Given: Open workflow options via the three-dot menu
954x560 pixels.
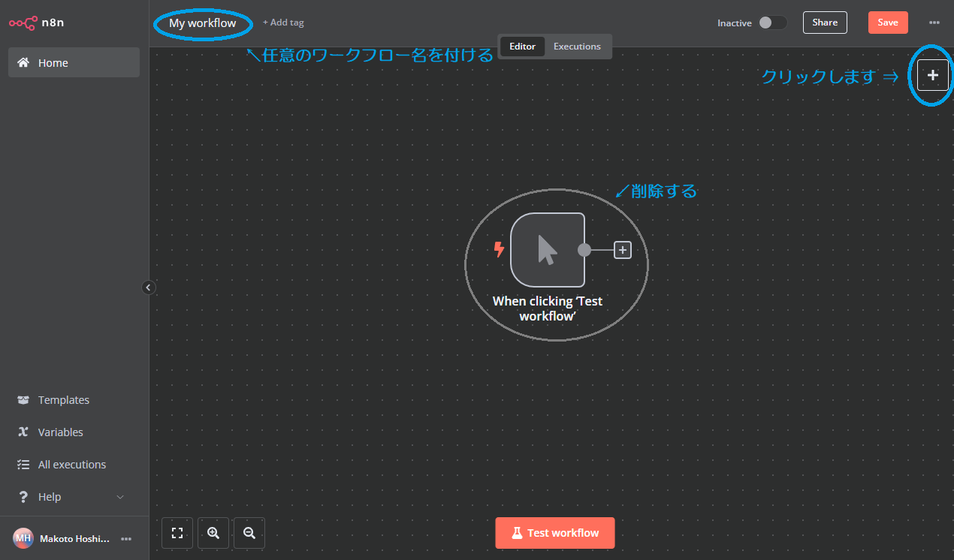Looking at the screenshot, I should [934, 23].
